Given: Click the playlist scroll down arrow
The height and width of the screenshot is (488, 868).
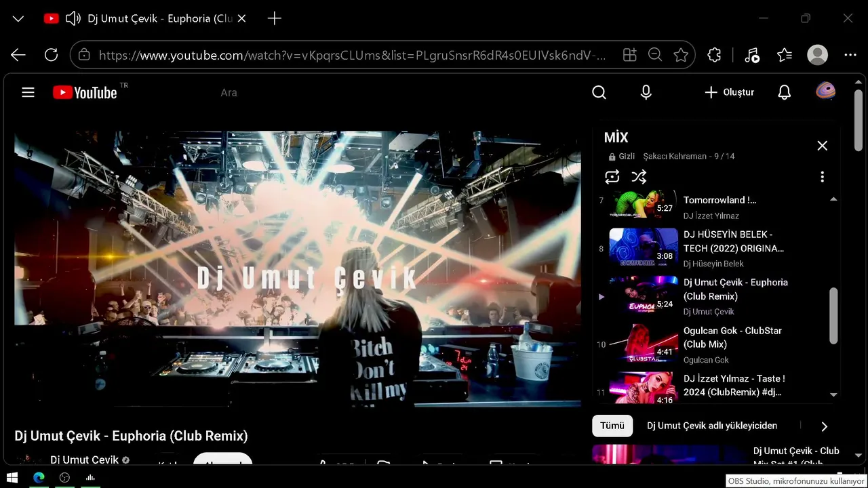Looking at the screenshot, I should click(x=833, y=394).
